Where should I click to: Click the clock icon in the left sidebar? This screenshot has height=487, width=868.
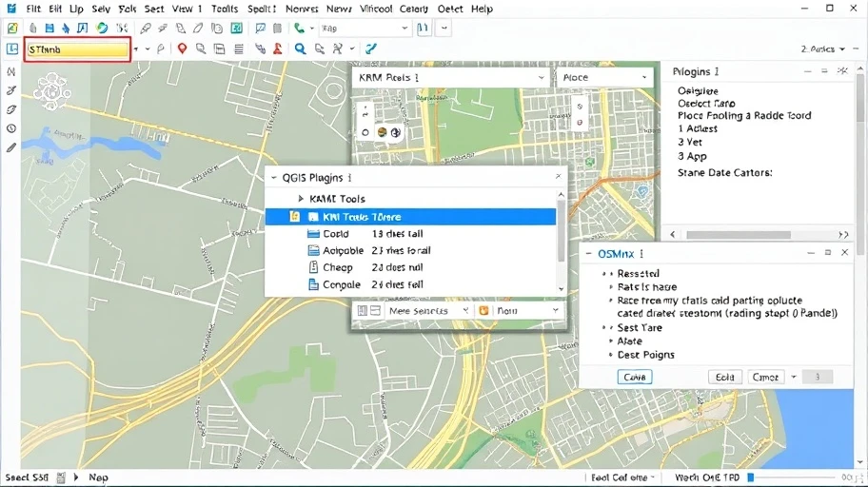coord(11,128)
